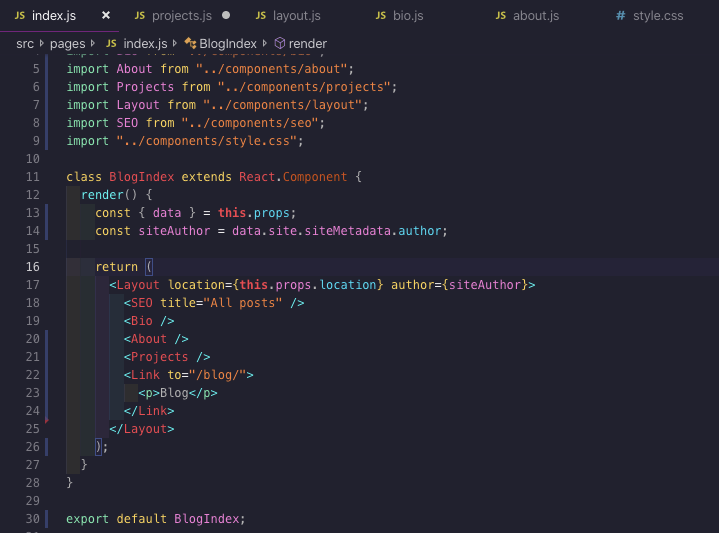The width and height of the screenshot is (719, 533).
Task: Click JS file icon on layout.js tab
Action: pyautogui.click(x=261, y=16)
